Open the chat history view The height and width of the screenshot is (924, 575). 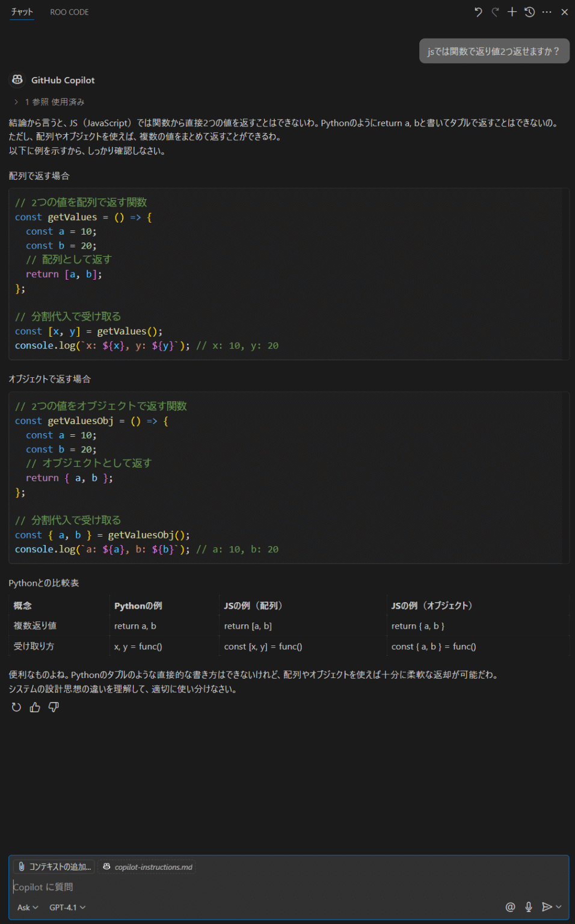pyautogui.click(x=528, y=11)
